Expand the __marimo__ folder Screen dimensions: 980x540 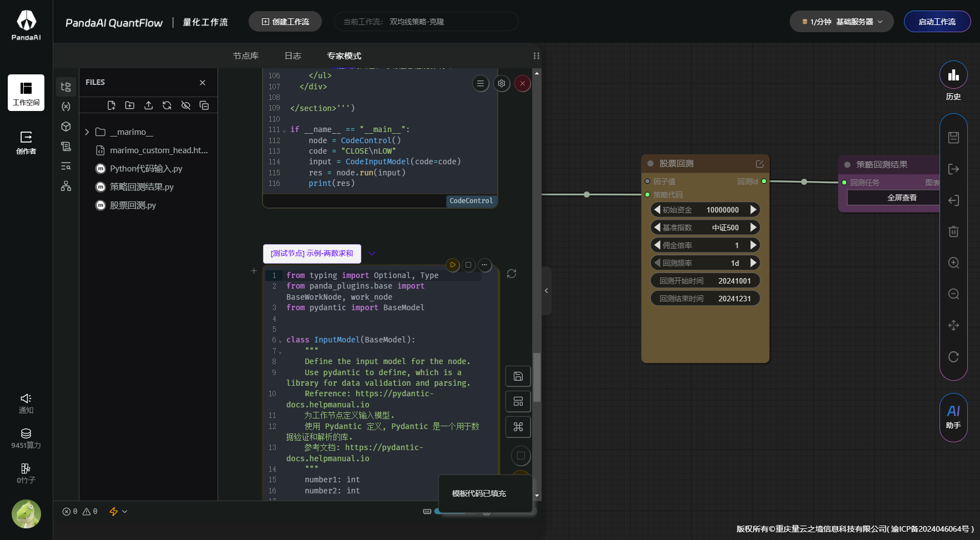coord(87,132)
